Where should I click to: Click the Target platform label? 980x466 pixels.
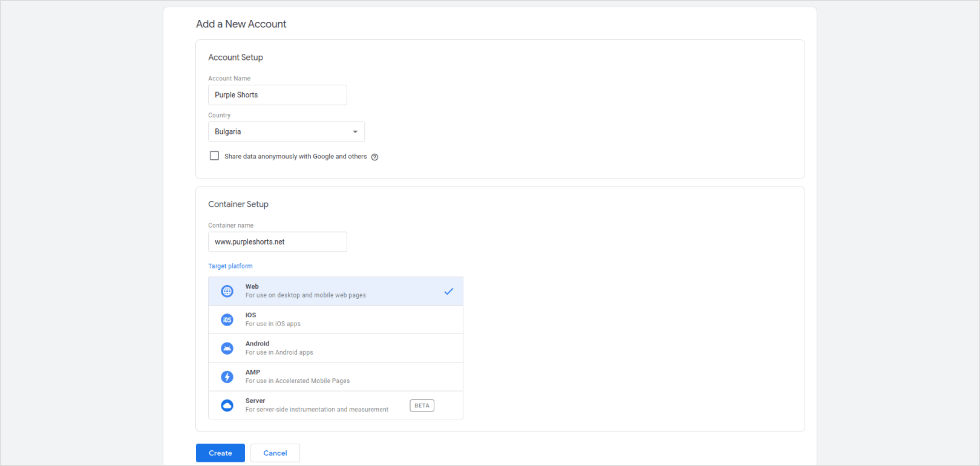coord(230,266)
